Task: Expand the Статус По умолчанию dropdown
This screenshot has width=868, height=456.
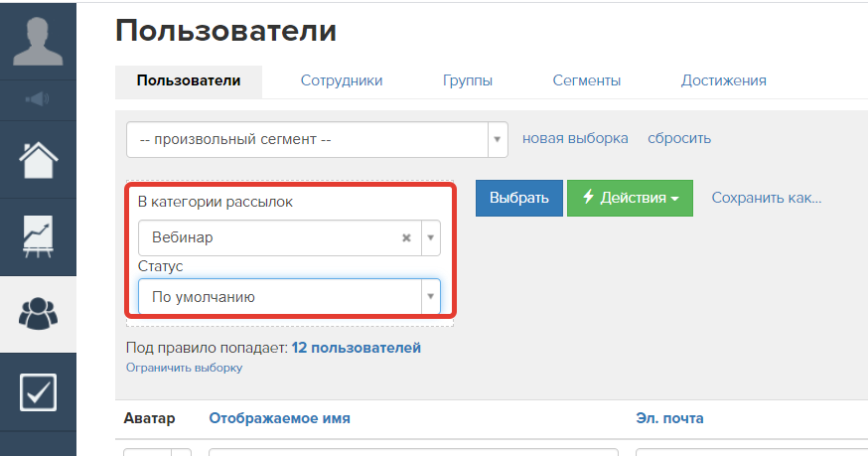Action: (290, 297)
